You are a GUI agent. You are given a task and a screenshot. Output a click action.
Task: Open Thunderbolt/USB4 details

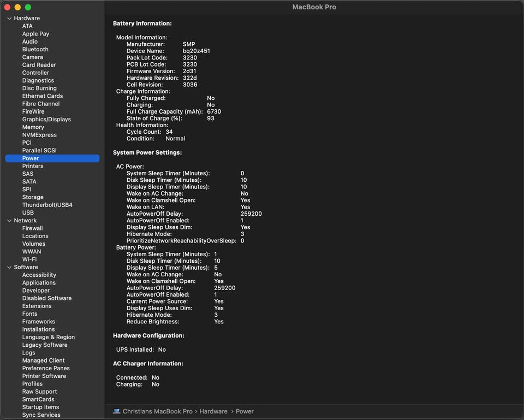click(47, 205)
